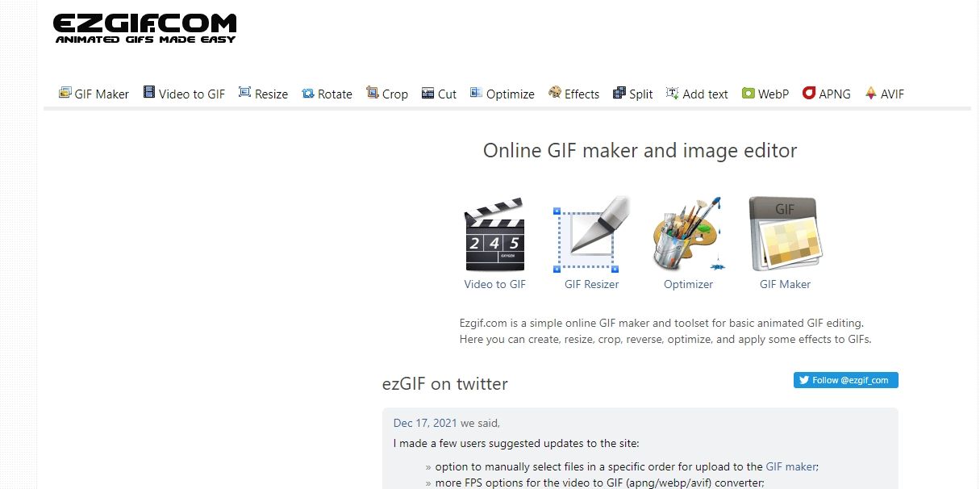
Task: Click the 'I made a few users suggested updates' text
Action: coord(516,443)
